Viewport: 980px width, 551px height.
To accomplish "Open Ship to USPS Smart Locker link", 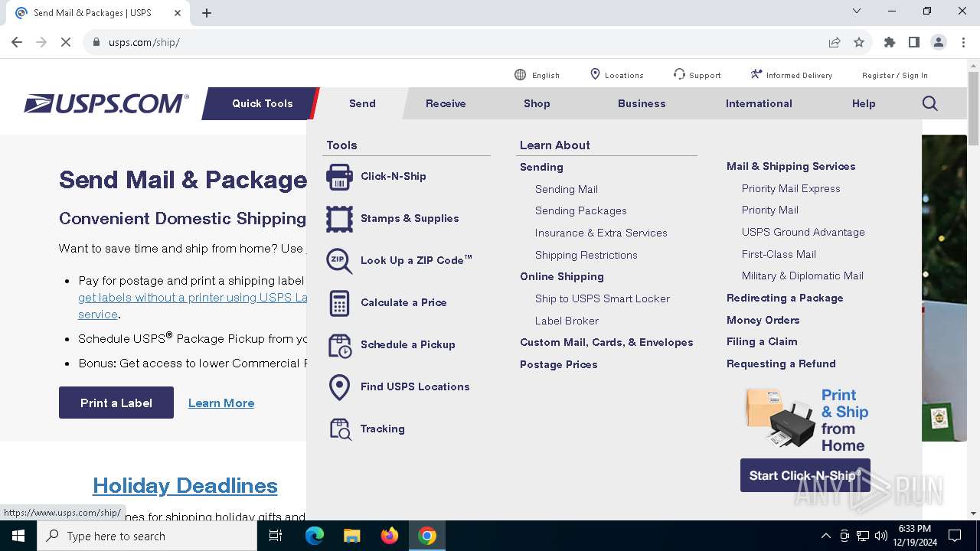I will [603, 298].
